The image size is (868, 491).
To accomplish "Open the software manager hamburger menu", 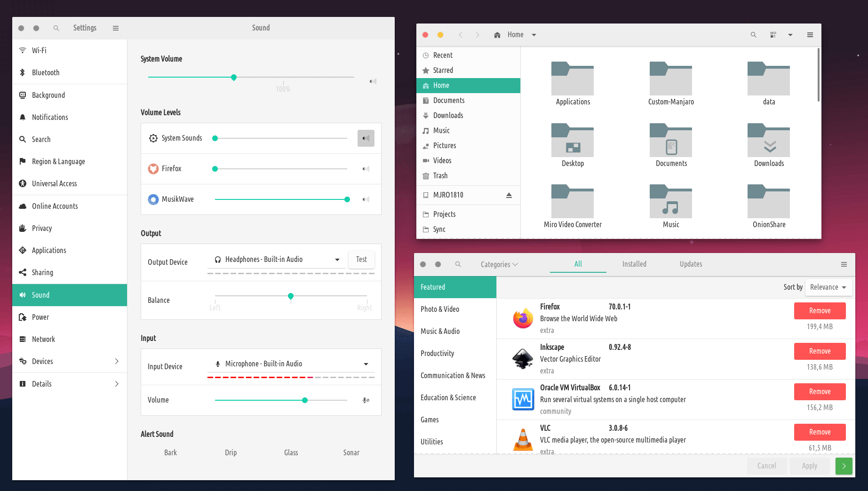I will (844, 264).
